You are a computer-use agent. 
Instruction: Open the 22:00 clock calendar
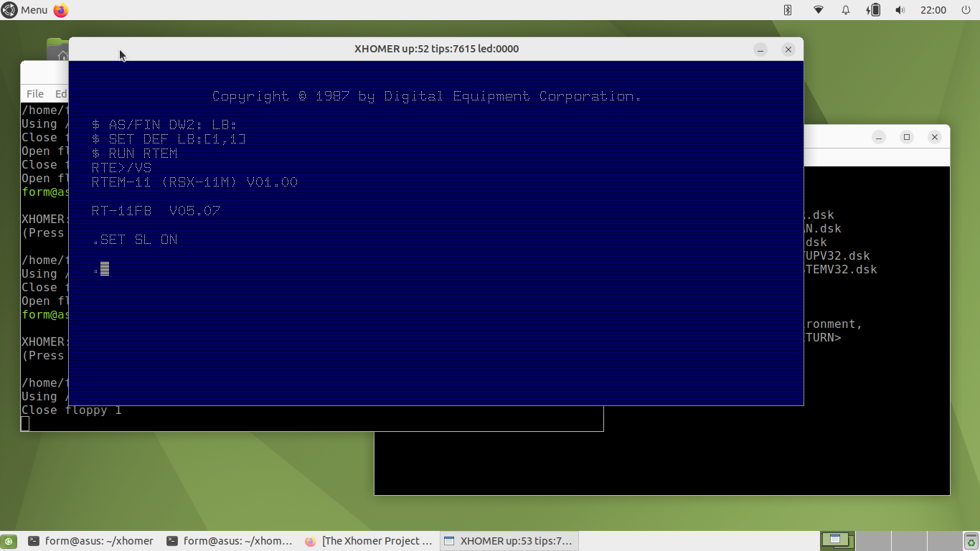933,10
